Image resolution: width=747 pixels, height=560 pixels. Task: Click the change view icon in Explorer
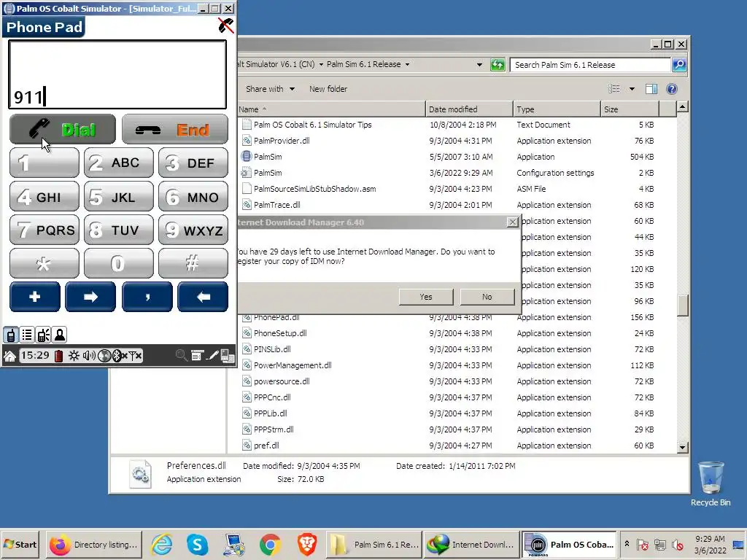point(614,89)
